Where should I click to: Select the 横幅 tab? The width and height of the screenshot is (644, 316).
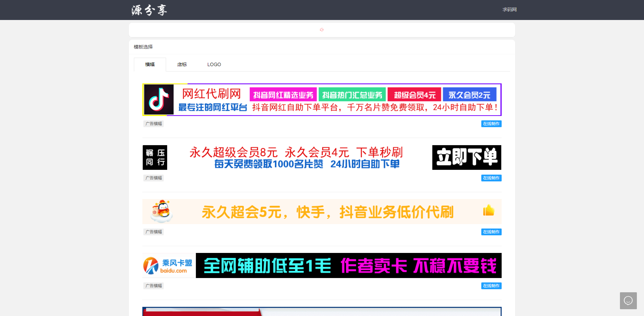pyautogui.click(x=150, y=64)
